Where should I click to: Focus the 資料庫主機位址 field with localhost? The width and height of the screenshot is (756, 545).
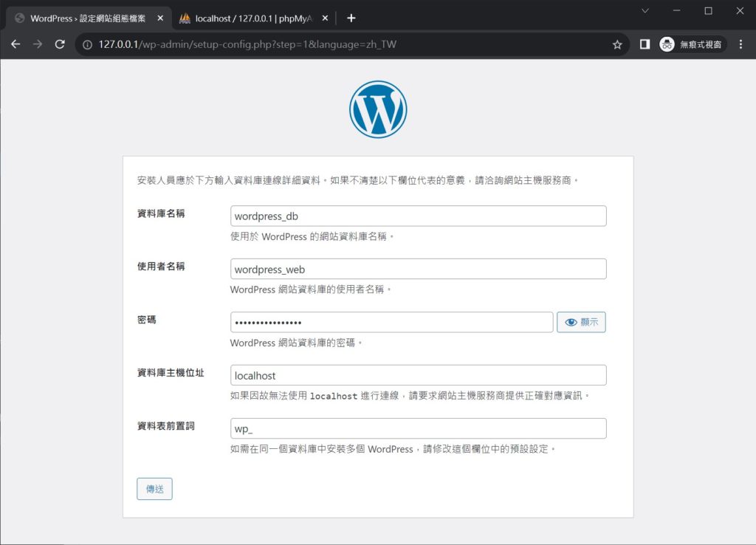click(x=418, y=375)
